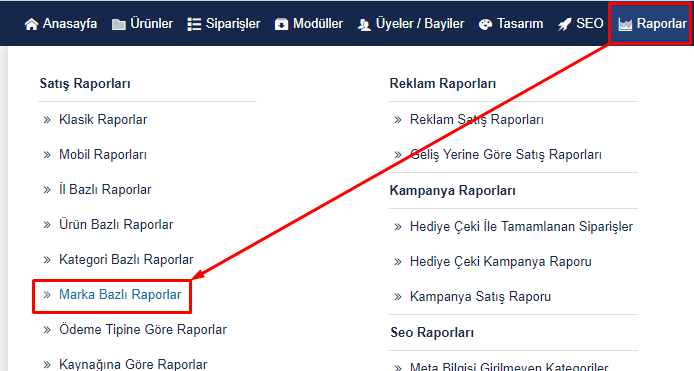Open the Raporlar menu
The width and height of the screenshot is (694, 371).
(650, 24)
